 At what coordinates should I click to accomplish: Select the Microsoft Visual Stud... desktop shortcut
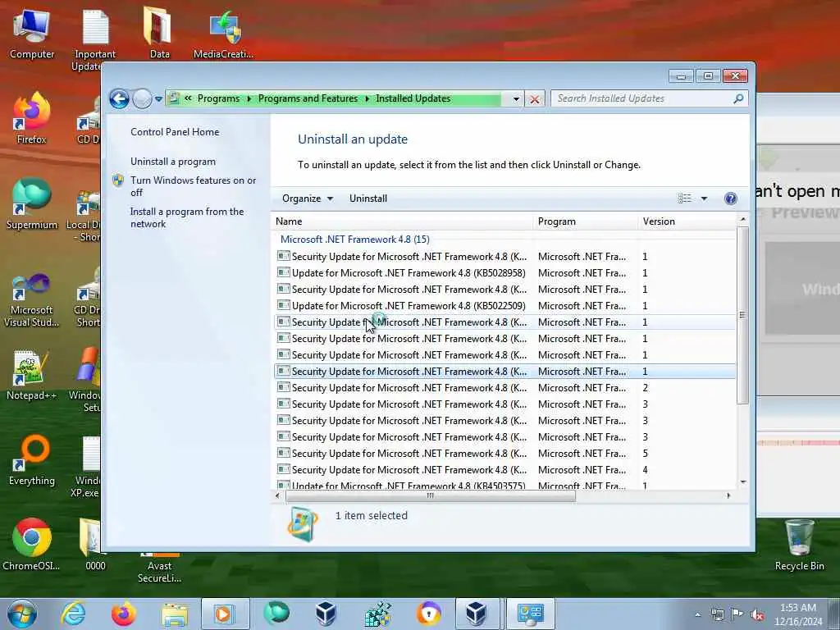(x=32, y=300)
